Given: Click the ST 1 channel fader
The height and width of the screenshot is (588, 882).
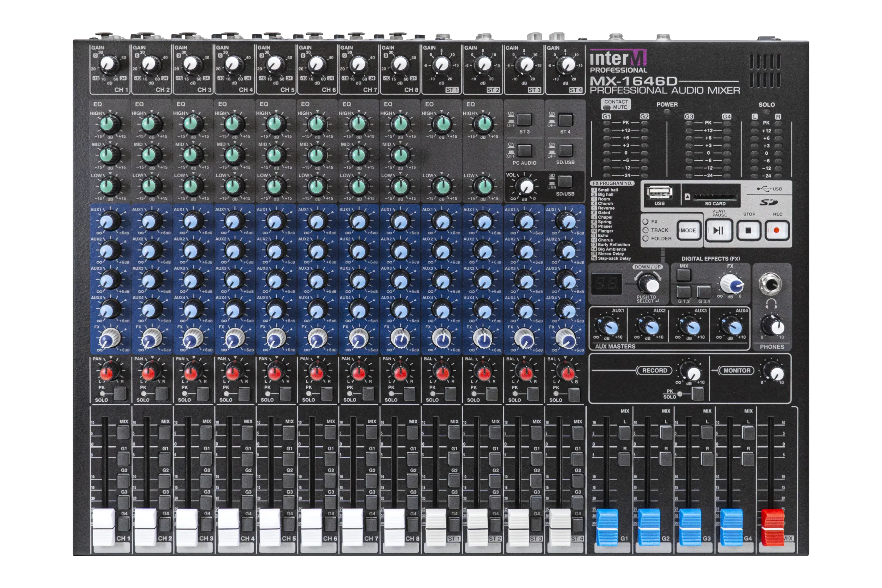Looking at the screenshot, I should pos(436,527).
